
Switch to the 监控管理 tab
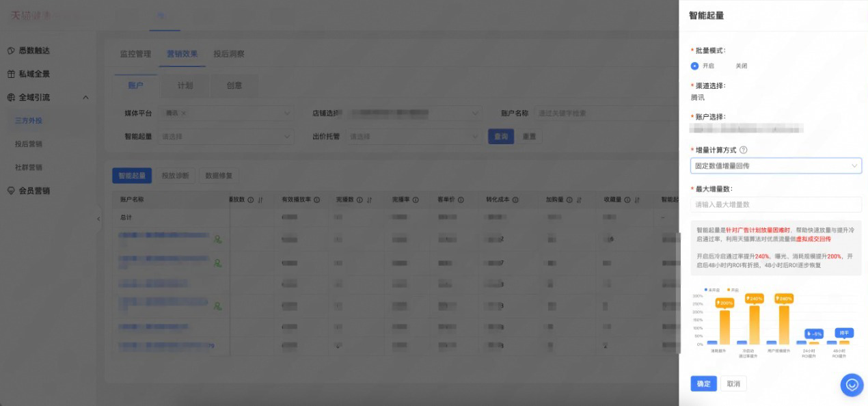(135, 54)
